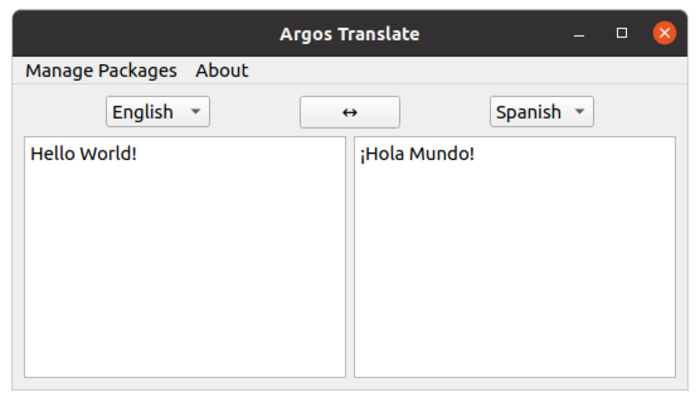This screenshot has width=700, height=402.
Task: Open the Manage Packages menu
Action: coord(101,70)
